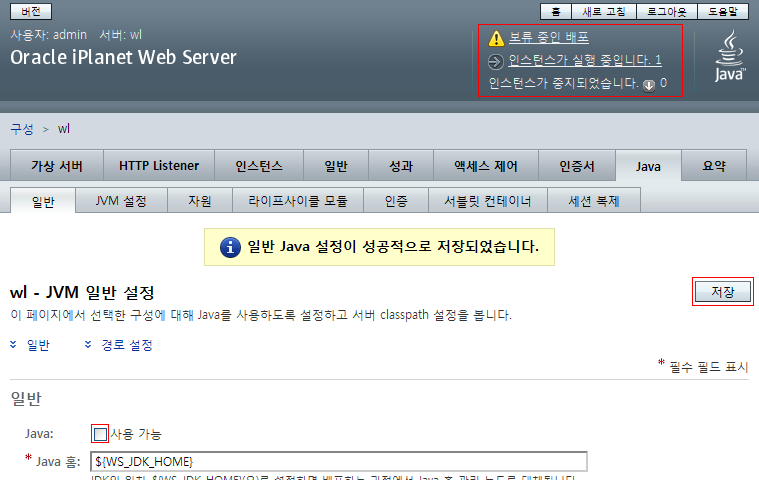Click the 로그아웃 logout button
The height and width of the screenshot is (480, 759).
[667, 11]
